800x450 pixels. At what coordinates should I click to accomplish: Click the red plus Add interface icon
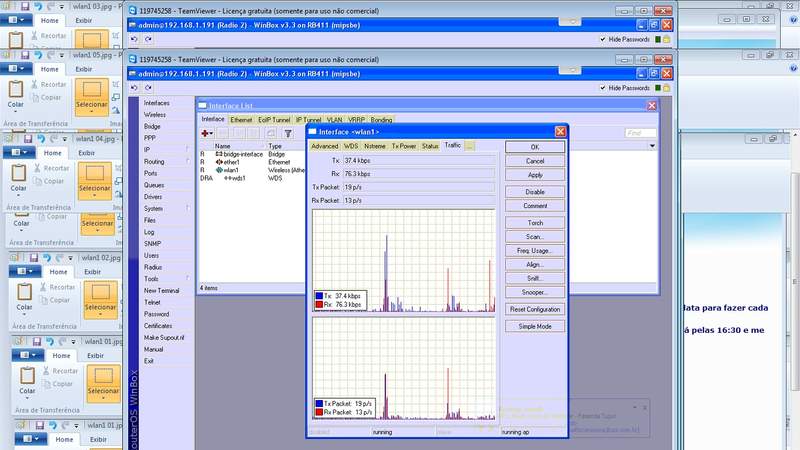click(206, 133)
